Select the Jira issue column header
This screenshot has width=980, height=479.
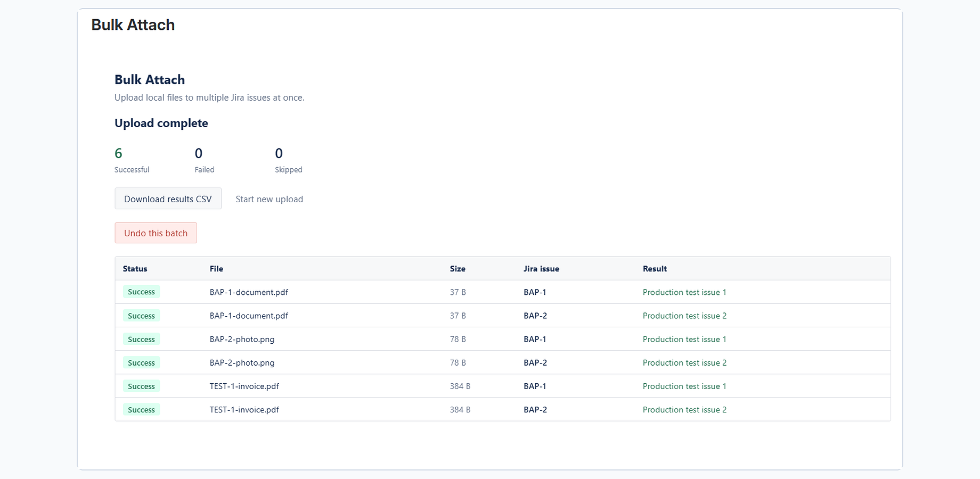[541, 269]
